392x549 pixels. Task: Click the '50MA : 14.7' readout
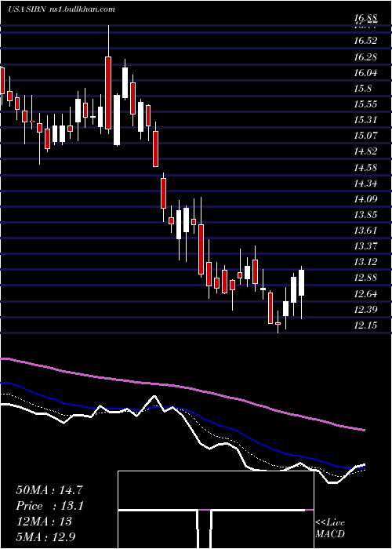click(x=49, y=490)
